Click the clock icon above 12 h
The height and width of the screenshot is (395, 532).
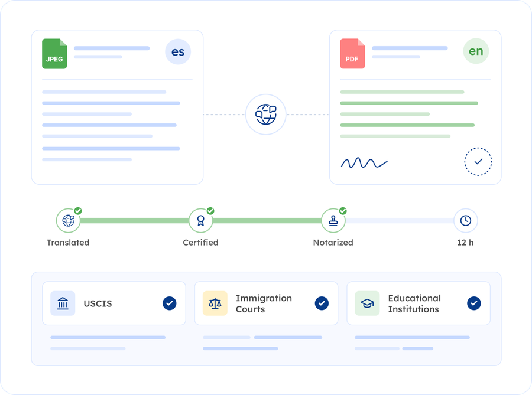coord(466,221)
